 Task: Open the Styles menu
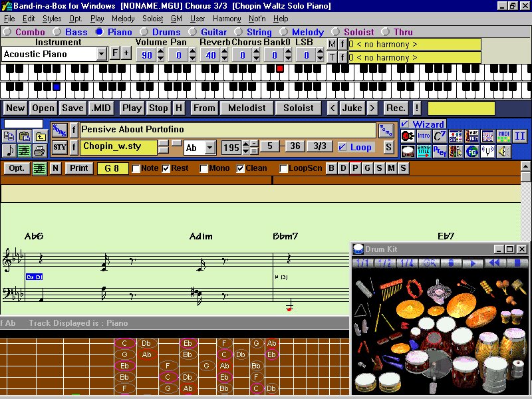coord(52,19)
